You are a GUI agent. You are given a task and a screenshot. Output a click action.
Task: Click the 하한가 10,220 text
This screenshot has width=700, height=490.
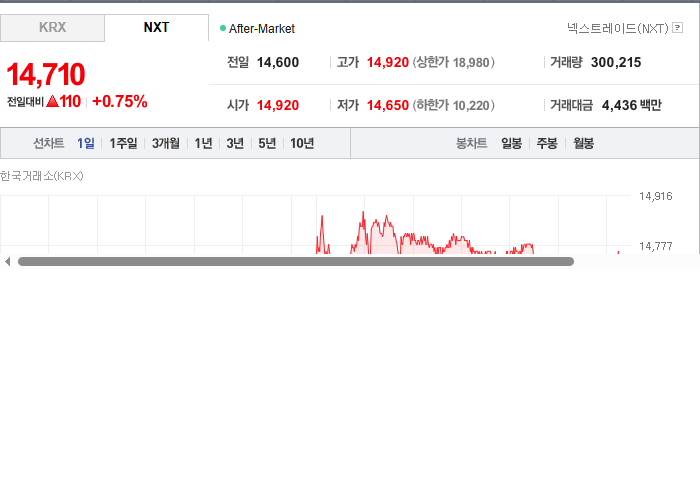point(453,105)
